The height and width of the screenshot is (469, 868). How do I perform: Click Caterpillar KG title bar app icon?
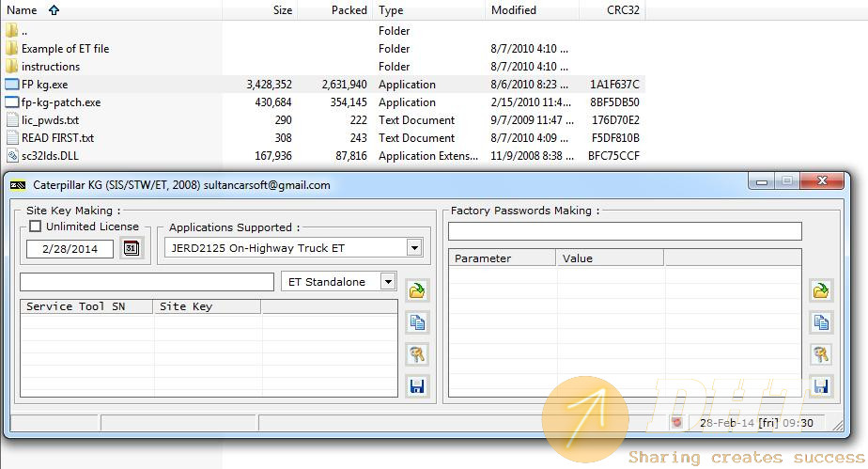[18, 185]
